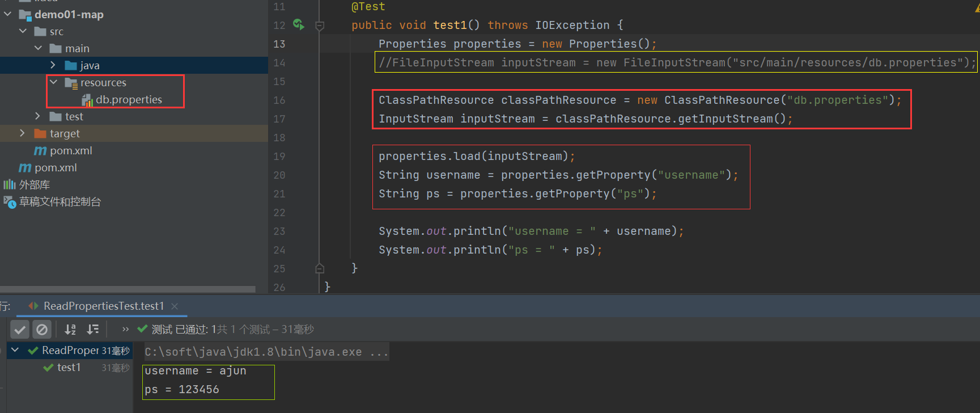Click the test folder icon

tap(56, 116)
